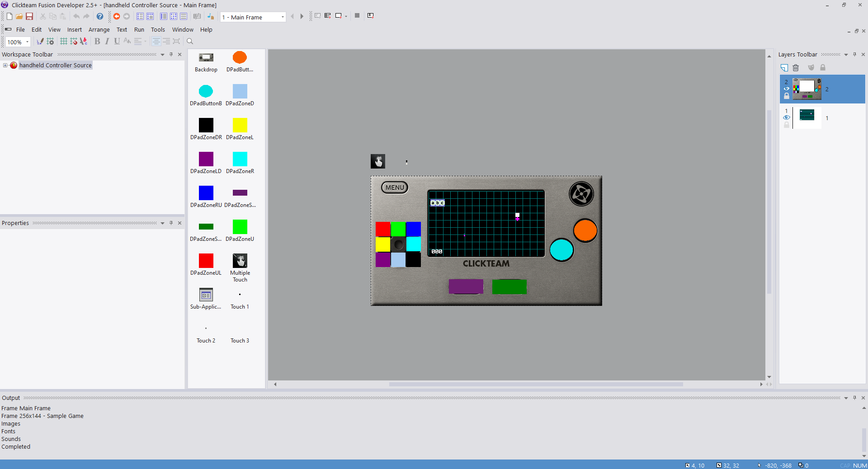Image resolution: width=868 pixels, height=469 pixels.
Task: Add a new layer in Layers Toolbar
Action: [784, 68]
